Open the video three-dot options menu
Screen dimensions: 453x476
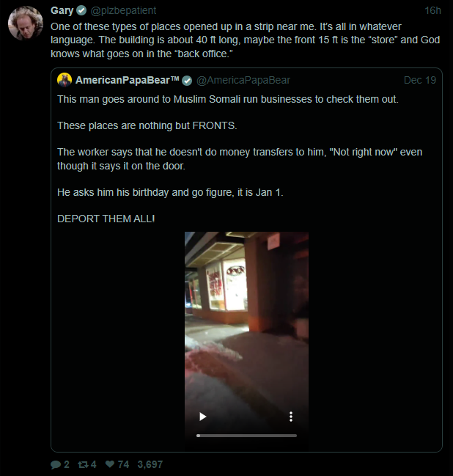click(x=291, y=417)
